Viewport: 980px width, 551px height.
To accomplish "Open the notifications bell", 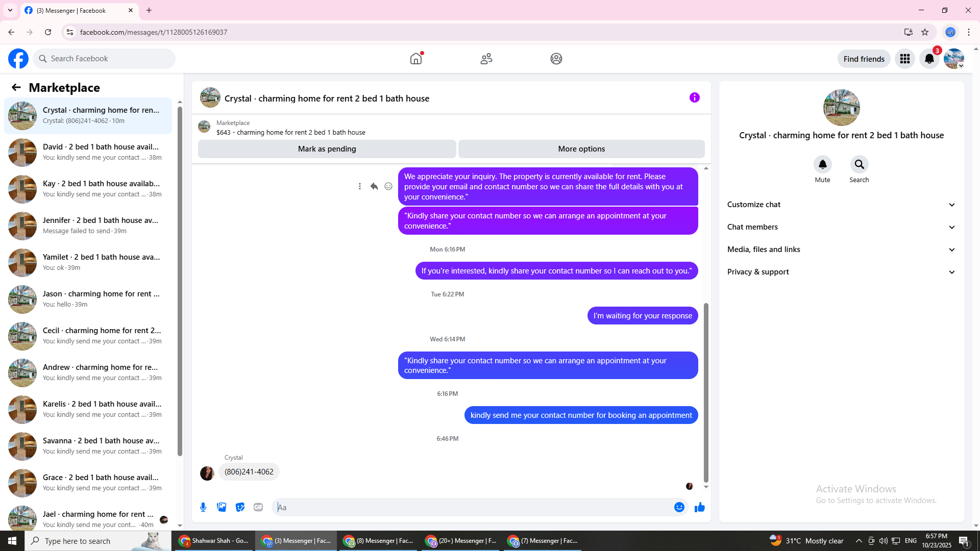I will click(x=929, y=59).
